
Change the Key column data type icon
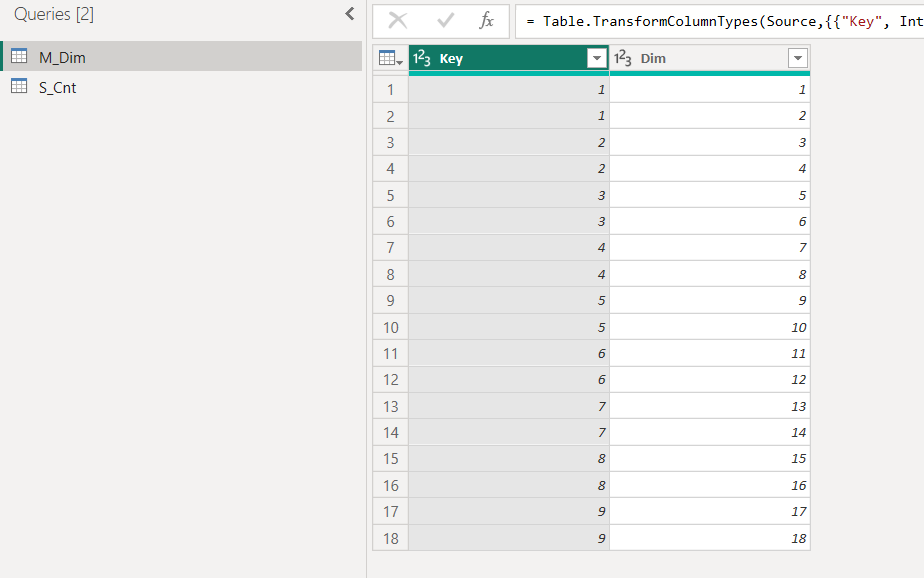tap(422, 58)
